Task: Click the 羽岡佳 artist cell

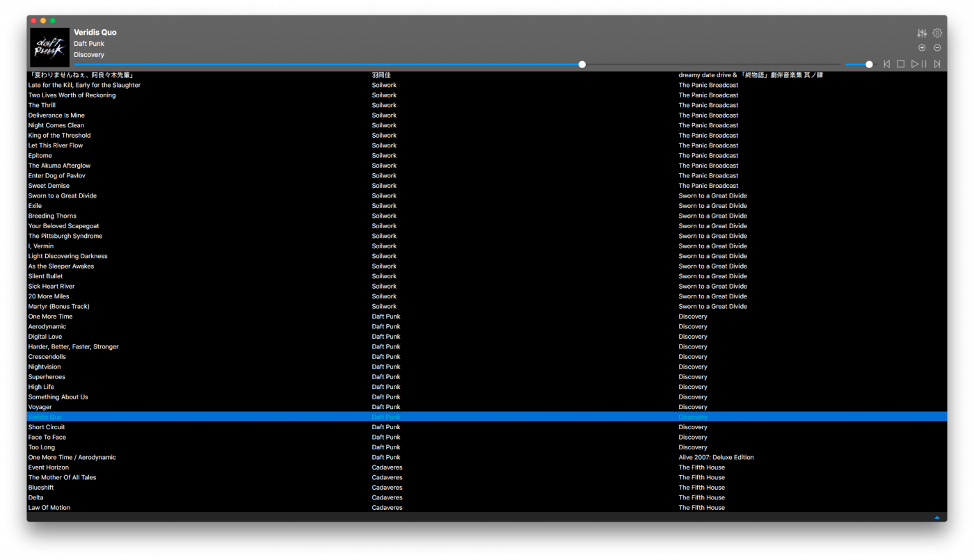Action: tap(381, 75)
